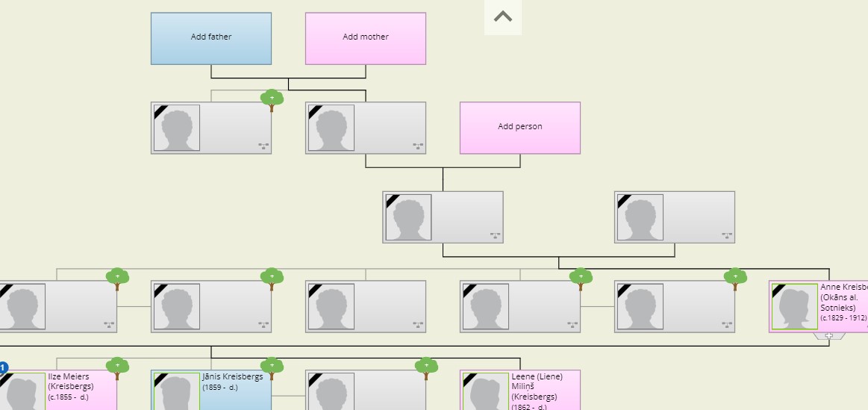868x410 pixels.
Task: Click green tree icon nearest Anne Kreisbergs card
Action: [x=735, y=277]
